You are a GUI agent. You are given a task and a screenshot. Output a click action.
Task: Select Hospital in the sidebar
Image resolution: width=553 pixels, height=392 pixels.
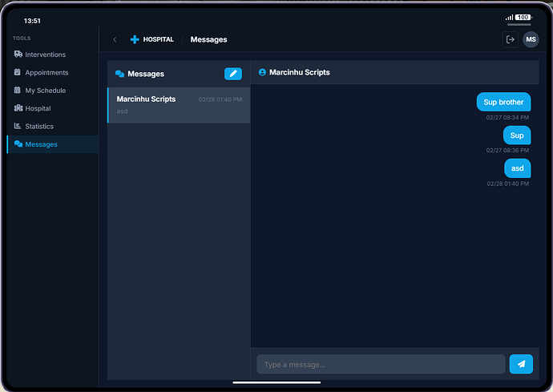point(38,108)
